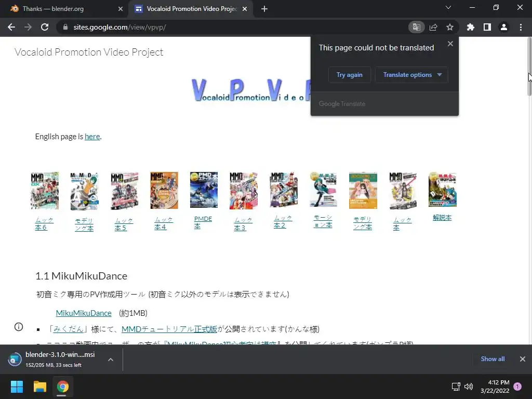Open the Windows Start menu
The width and height of the screenshot is (532, 399).
tap(17, 387)
